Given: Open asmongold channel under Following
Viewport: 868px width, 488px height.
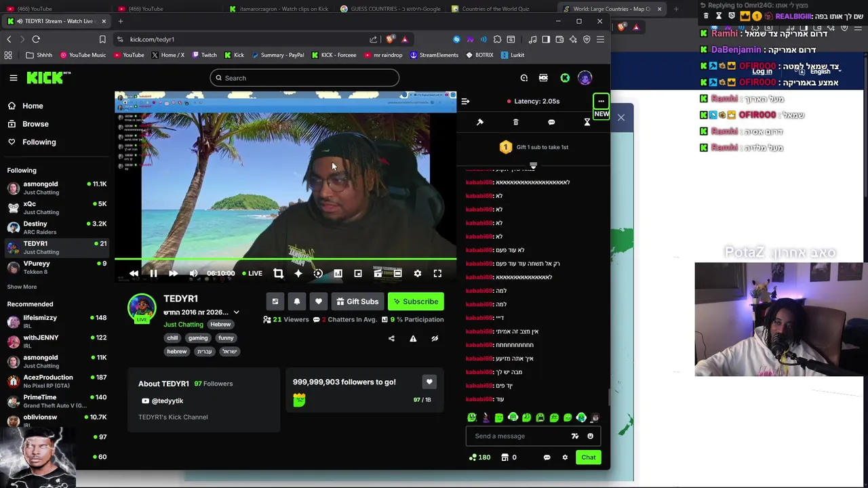Looking at the screenshot, I should click(x=57, y=188).
